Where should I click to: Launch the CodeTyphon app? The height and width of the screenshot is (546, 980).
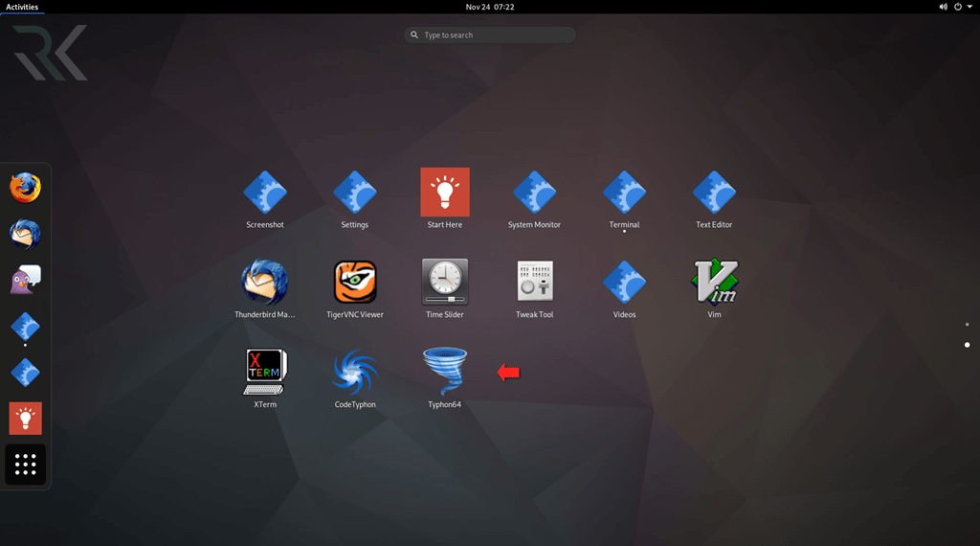(x=354, y=372)
